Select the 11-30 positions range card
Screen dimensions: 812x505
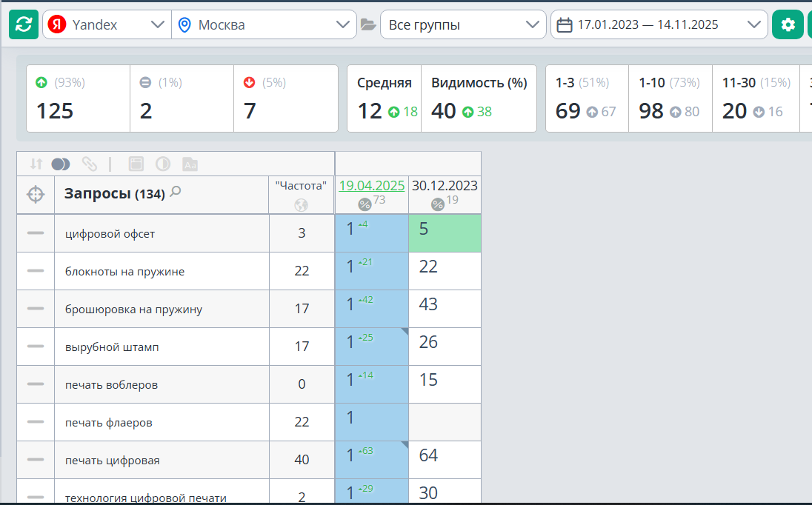pyautogui.click(x=756, y=98)
